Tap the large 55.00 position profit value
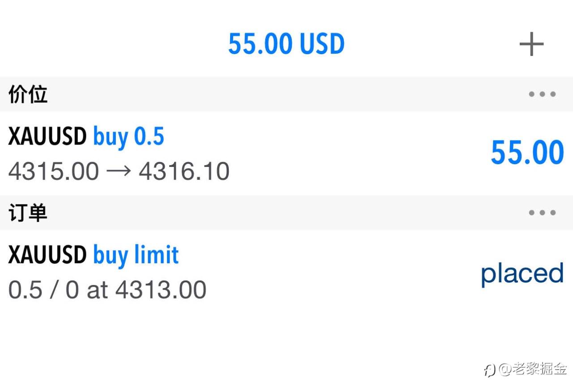The width and height of the screenshot is (573, 392). (527, 153)
